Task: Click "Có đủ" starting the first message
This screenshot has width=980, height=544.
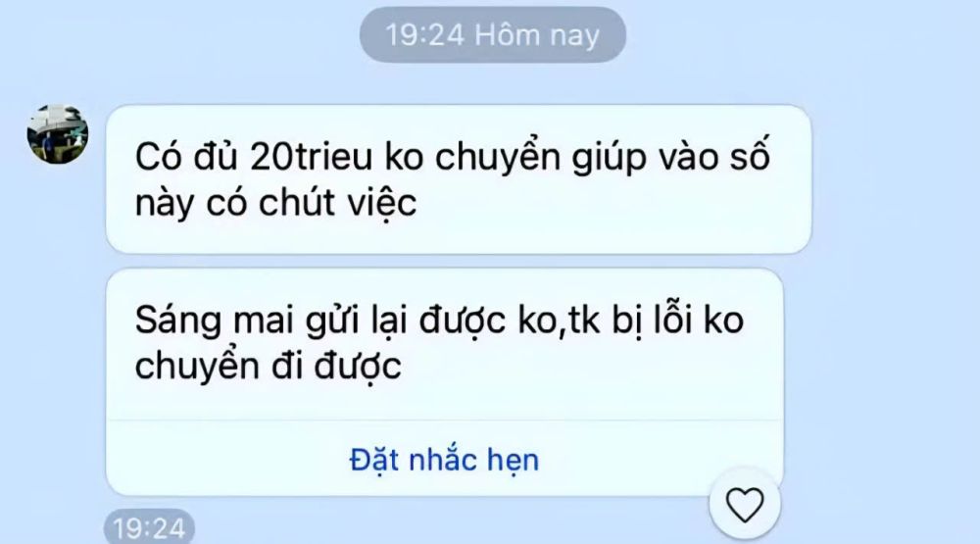Action: tap(186, 156)
